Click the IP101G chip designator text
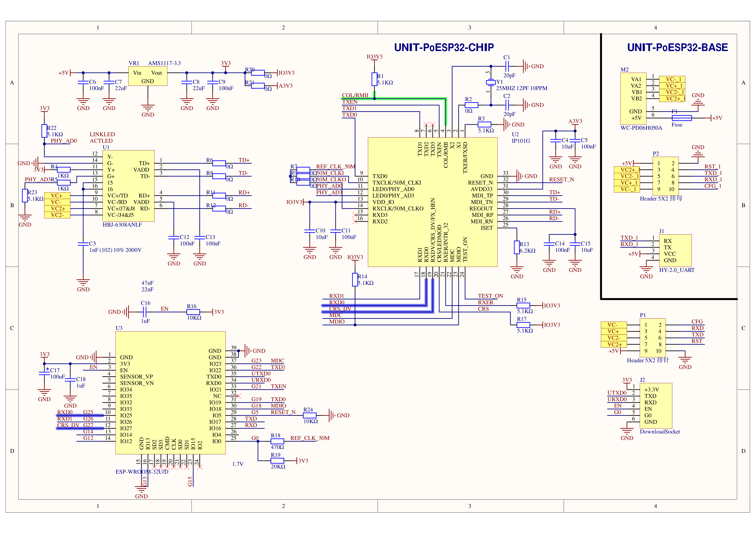This screenshot has height=534, width=756. (x=521, y=141)
